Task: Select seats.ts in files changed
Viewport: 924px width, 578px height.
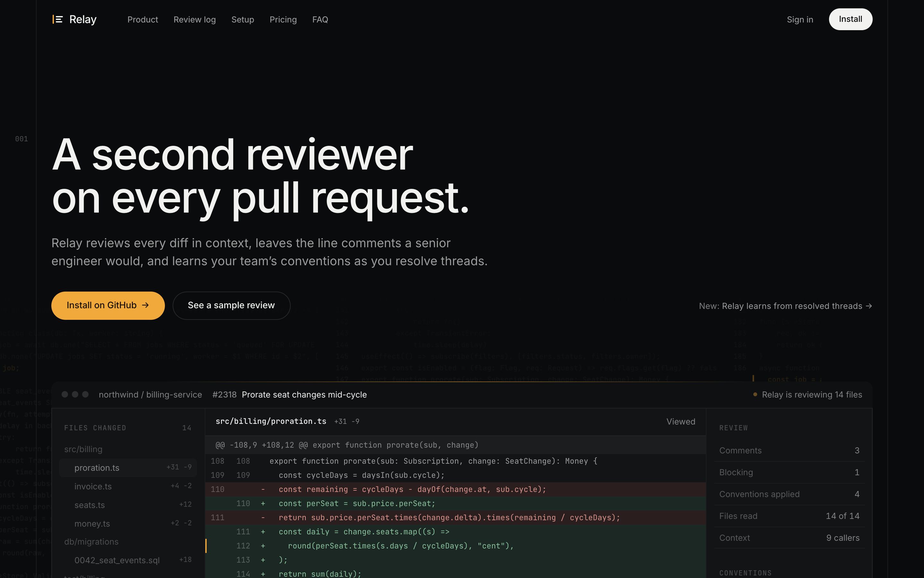Action: click(x=128, y=505)
